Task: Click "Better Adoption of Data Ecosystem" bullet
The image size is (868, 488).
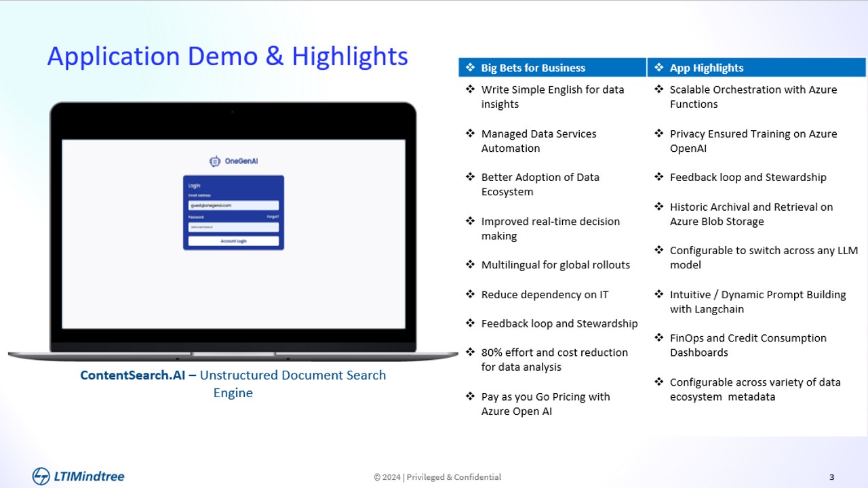Action: pos(540,184)
